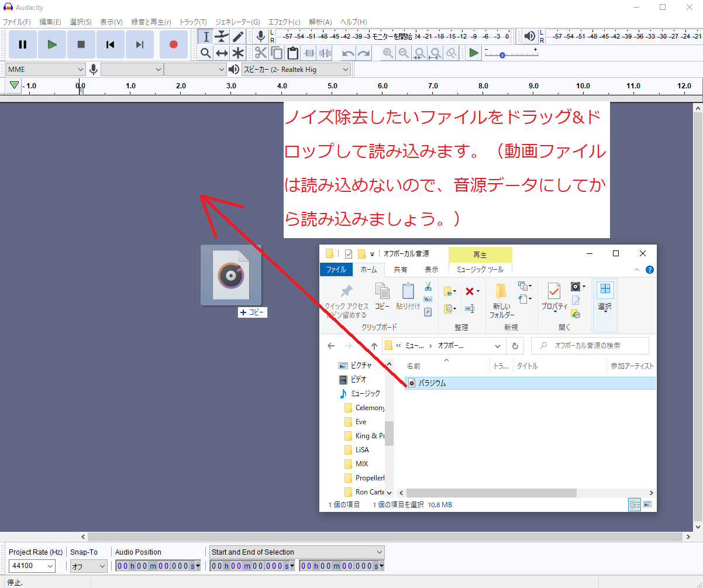Click Explorer's Up folder arrow
Viewport: 703px width, 588px height.
[374, 346]
